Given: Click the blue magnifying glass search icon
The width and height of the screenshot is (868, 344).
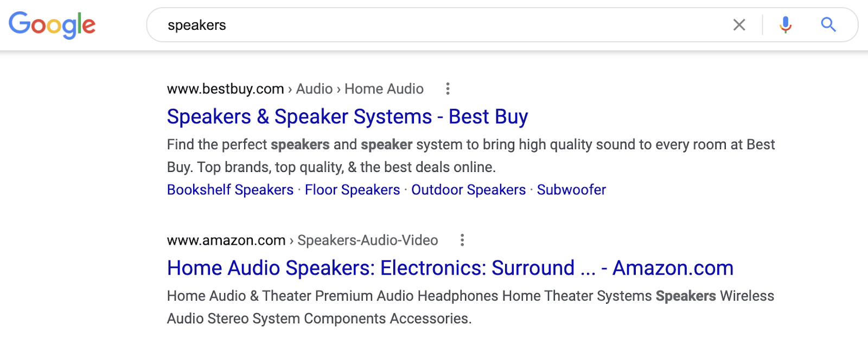Looking at the screenshot, I should (828, 25).
